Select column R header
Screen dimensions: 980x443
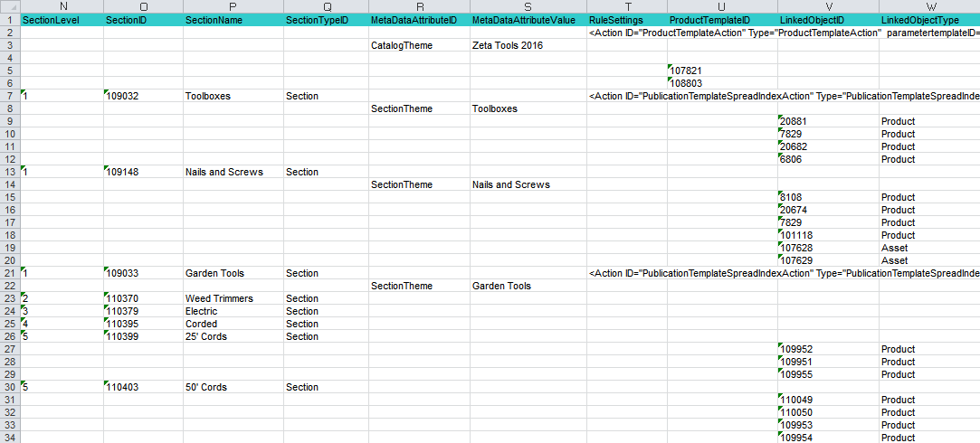(419, 6)
